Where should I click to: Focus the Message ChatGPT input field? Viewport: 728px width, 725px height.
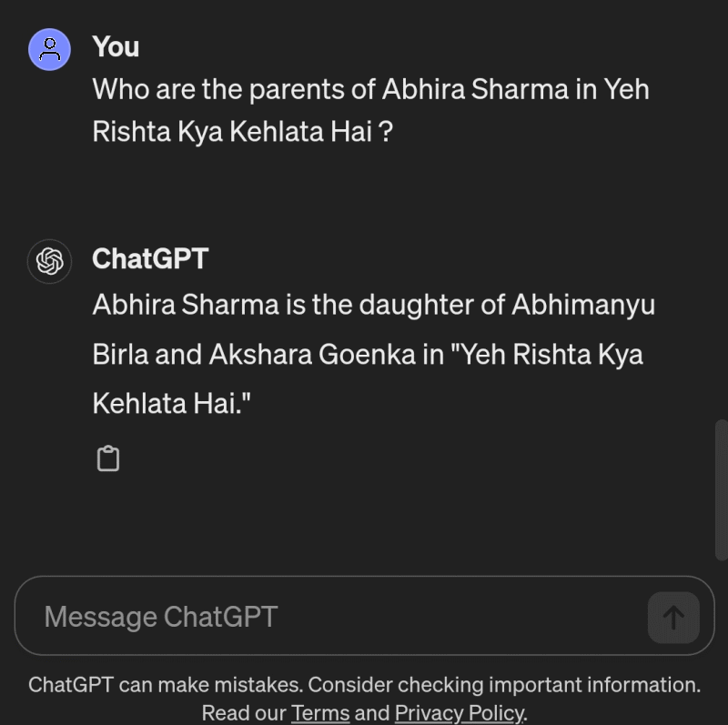point(328,617)
